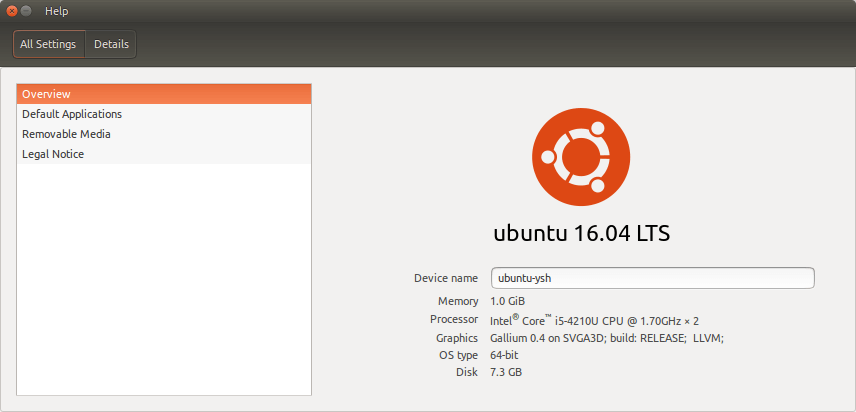Click the orange close window button
The height and width of the screenshot is (412, 856).
click(11, 11)
